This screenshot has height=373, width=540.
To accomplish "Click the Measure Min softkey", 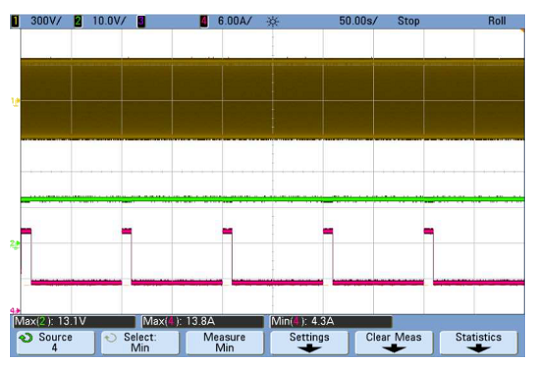I will (225, 342).
